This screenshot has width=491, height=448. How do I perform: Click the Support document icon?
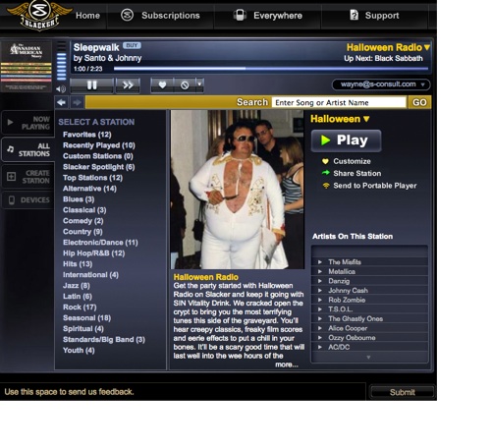click(354, 15)
